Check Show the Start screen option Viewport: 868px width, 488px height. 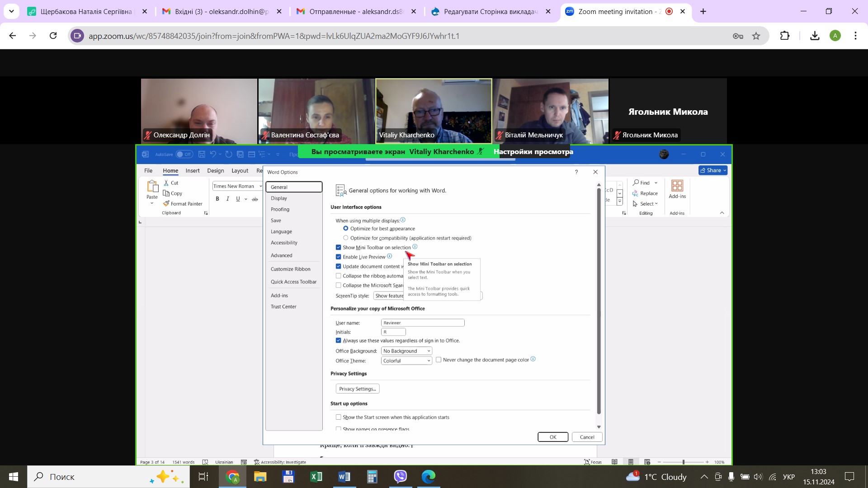click(338, 417)
